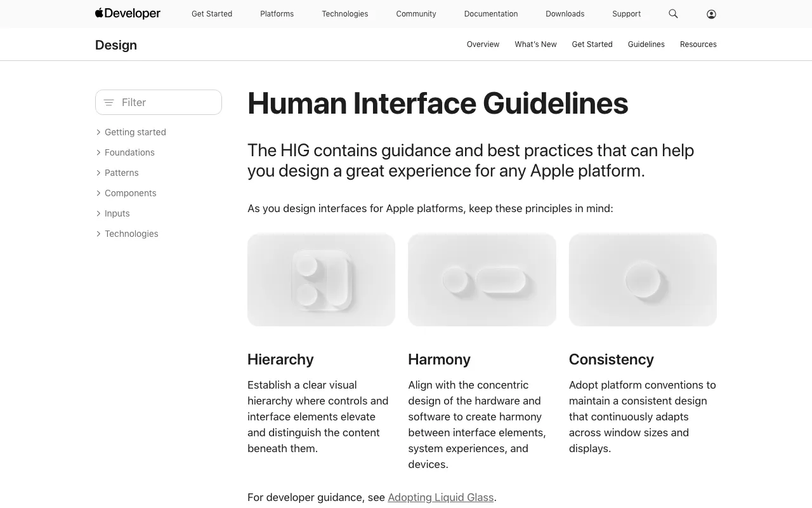The width and height of the screenshot is (812, 508).
Task: Open the Downloads menu
Action: click(565, 14)
